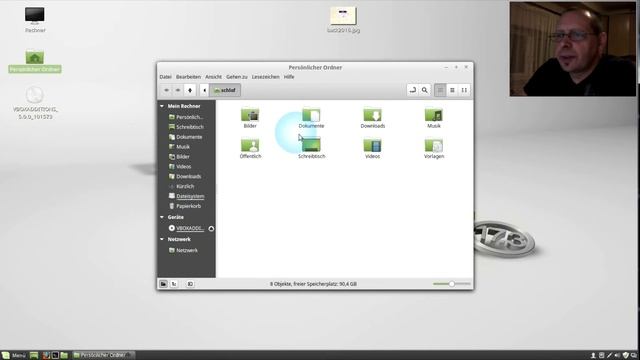Select the Downloads folder icon
This screenshot has width=640, height=360.
[373, 118]
